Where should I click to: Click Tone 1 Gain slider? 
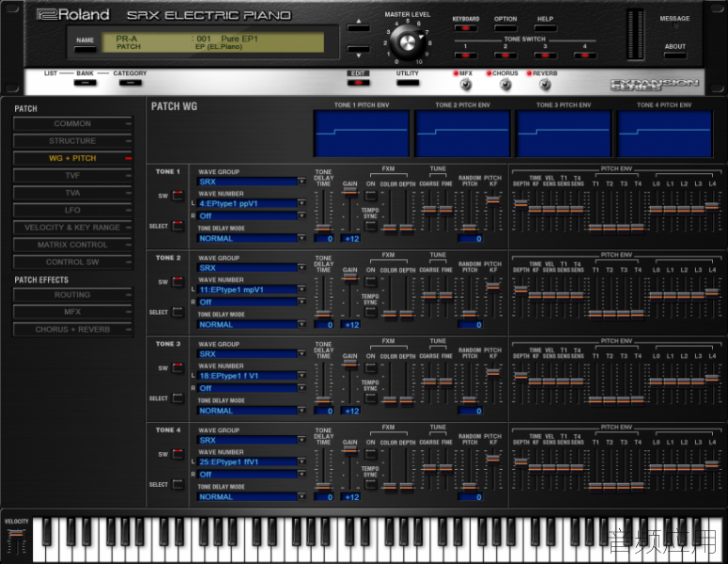(350, 191)
